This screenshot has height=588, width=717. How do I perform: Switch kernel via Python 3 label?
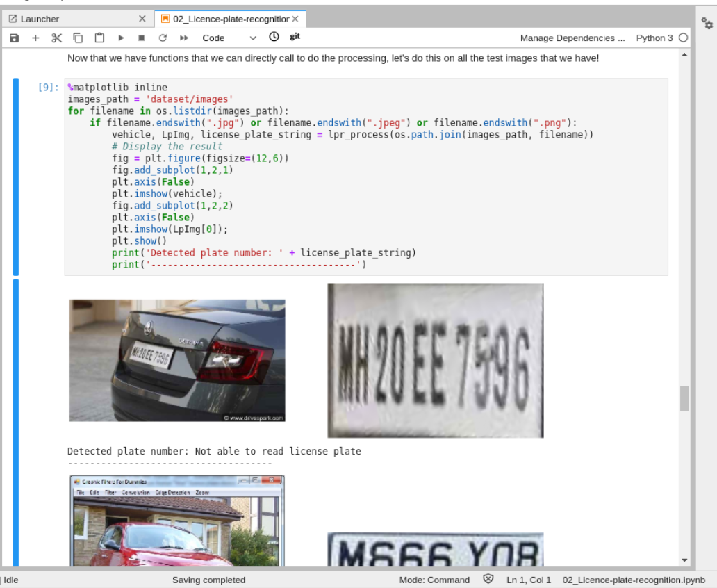[x=654, y=38]
